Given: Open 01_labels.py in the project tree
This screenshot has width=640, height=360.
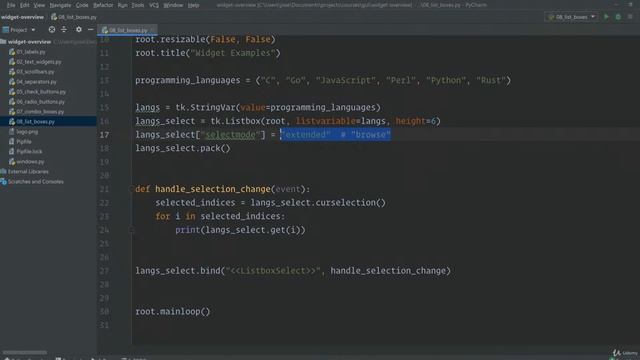Looking at the screenshot, I should 31,52.
